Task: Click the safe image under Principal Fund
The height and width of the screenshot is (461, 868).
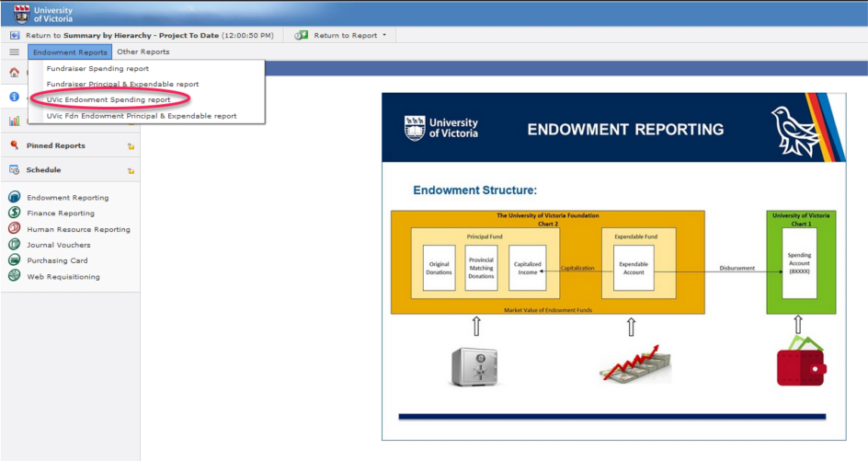Action: [474, 366]
